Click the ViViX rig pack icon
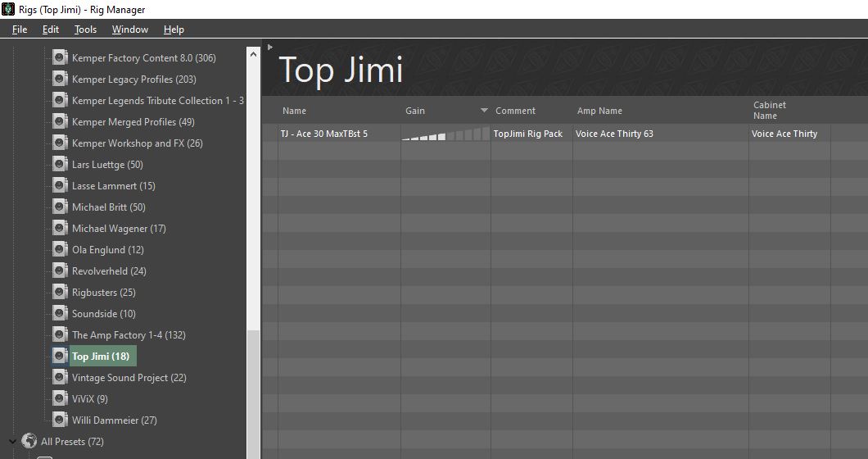This screenshot has width=868, height=459. click(60, 399)
